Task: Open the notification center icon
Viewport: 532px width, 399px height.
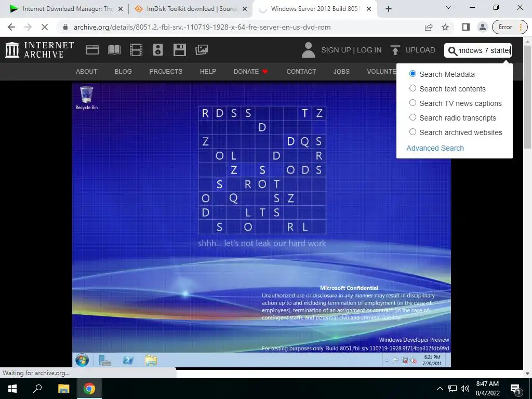Action: [516, 389]
